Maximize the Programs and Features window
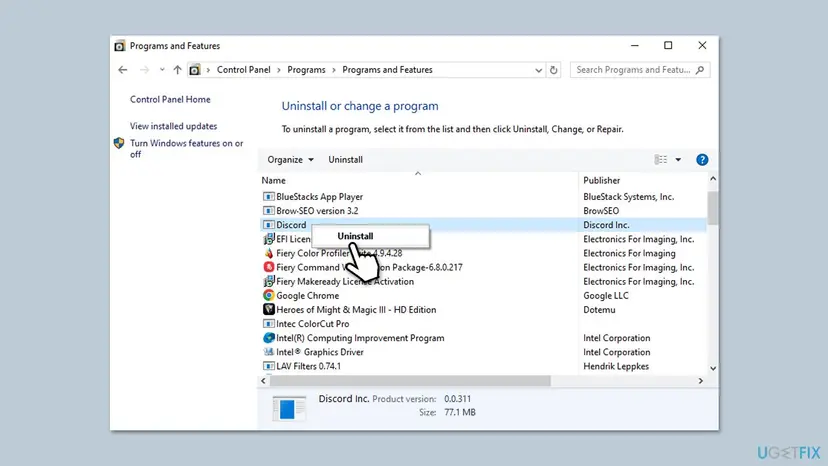The height and width of the screenshot is (466, 828). click(668, 45)
